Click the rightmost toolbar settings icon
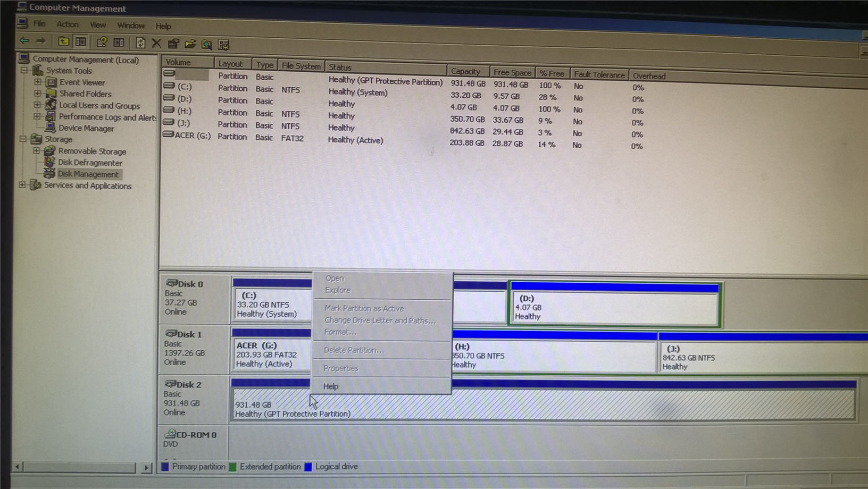 224,45
